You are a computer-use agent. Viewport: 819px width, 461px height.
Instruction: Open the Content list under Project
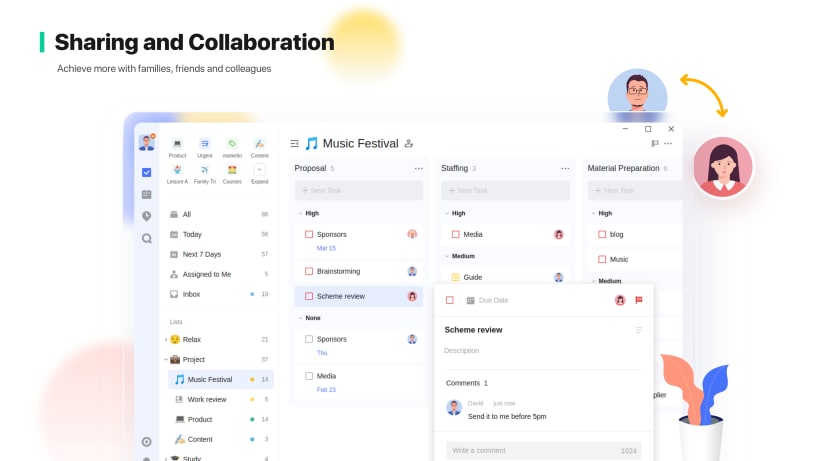[221, 440]
